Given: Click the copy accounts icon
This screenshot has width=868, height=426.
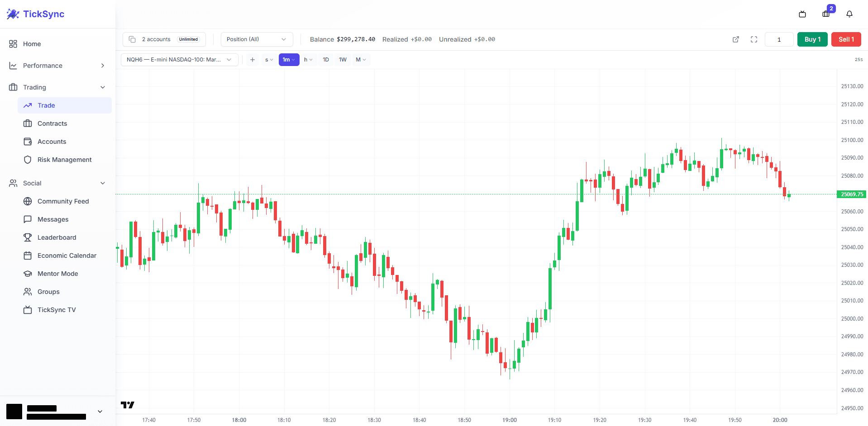Looking at the screenshot, I should (132, 39).
